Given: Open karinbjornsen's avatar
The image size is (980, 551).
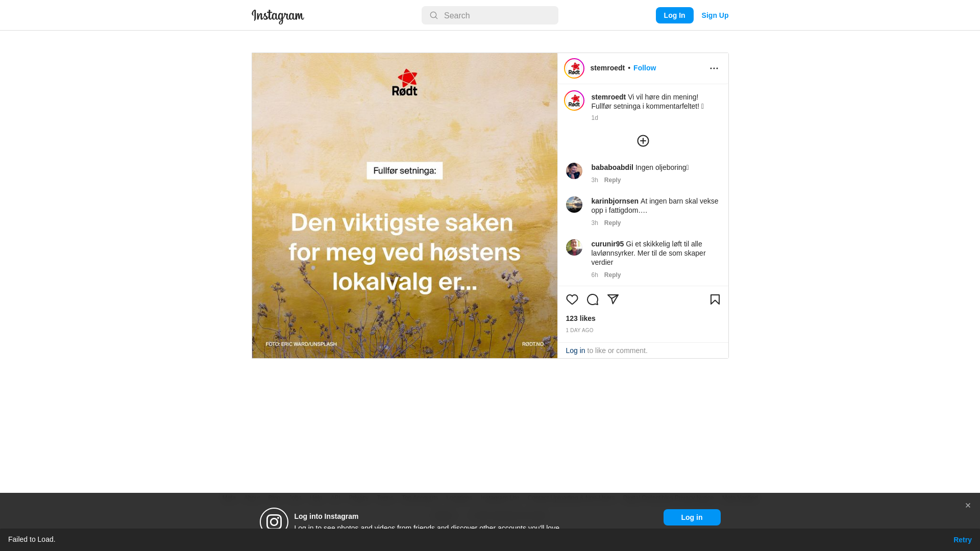Looking at the screenshot, I should point(574,205).
